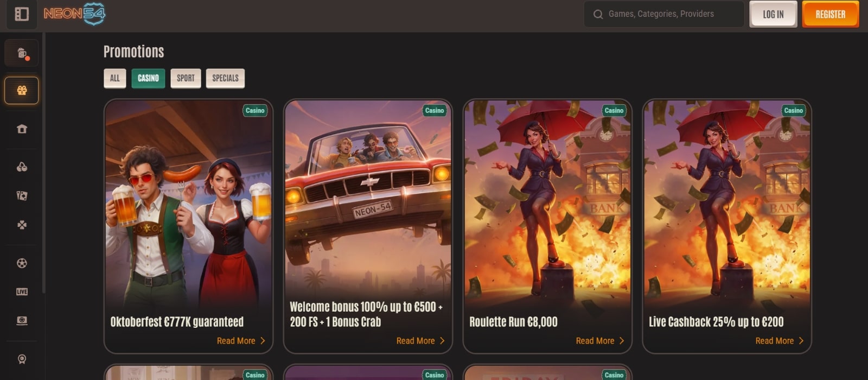The image size is (868, 380).
Task: Click the sidebar vertical scrollbar
Action: coord(43,163)
